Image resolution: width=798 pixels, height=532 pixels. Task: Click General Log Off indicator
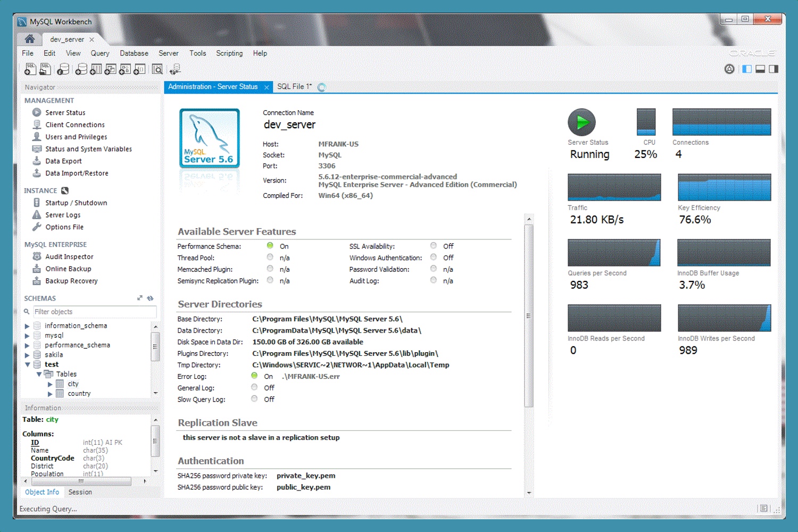click(254, 387)
